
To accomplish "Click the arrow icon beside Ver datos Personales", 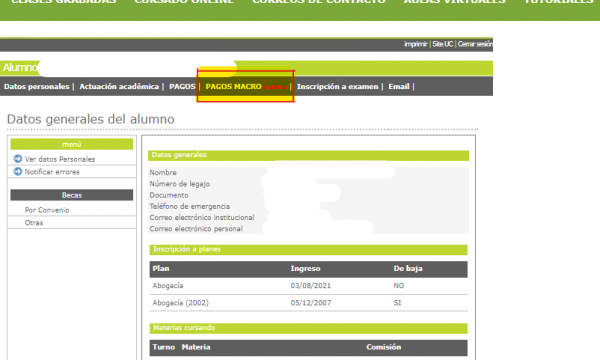I will pos(18,158).
